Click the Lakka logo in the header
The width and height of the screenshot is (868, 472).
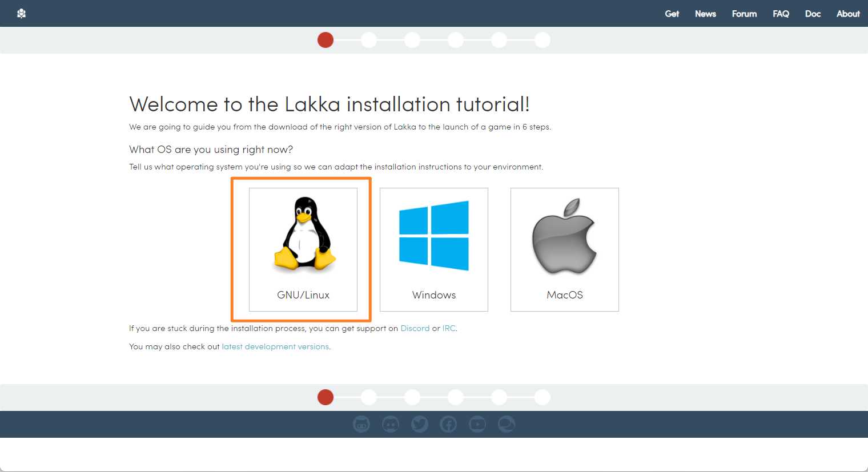(22, 13)
